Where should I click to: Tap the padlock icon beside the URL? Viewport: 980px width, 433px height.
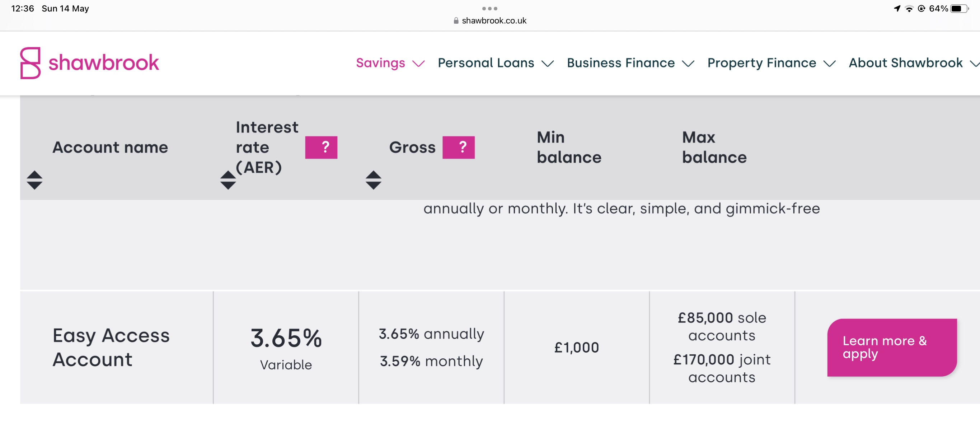456,21
